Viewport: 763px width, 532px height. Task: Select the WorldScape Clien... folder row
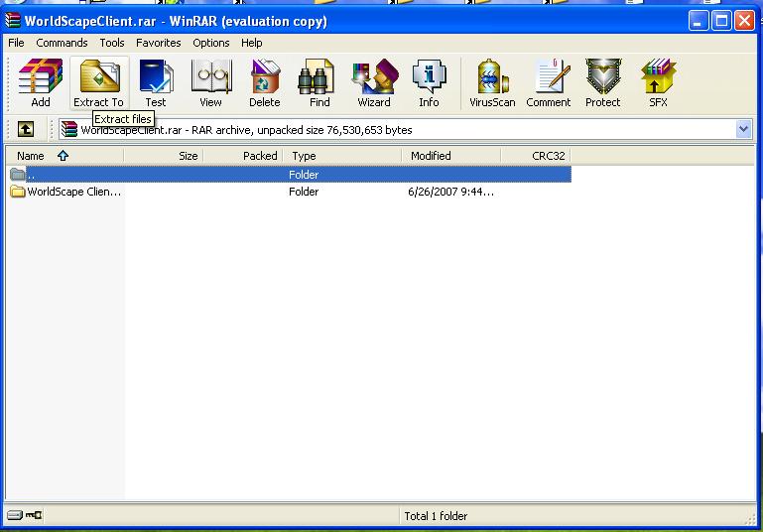coord(289,192)
